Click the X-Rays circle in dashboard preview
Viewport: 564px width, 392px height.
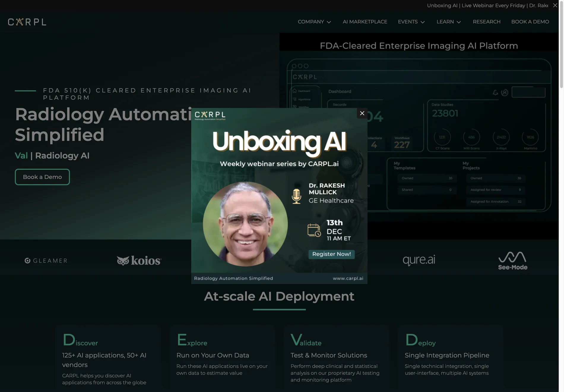(x=501, y=137)
